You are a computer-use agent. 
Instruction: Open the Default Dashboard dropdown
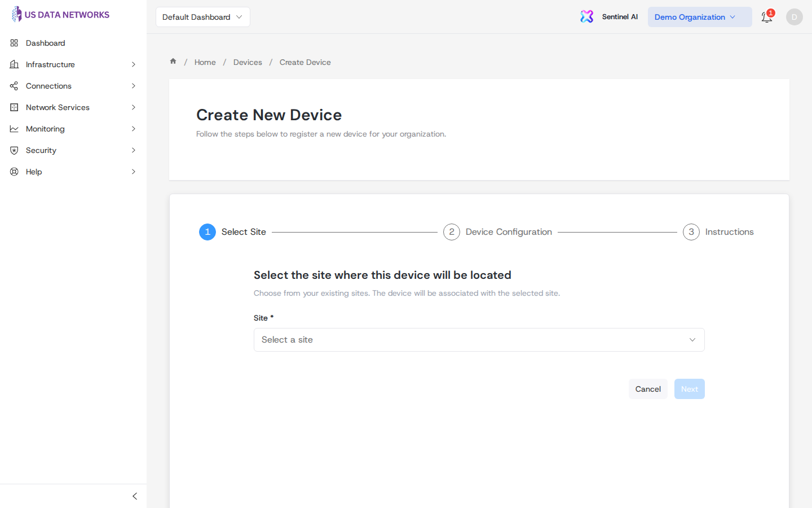203,17
